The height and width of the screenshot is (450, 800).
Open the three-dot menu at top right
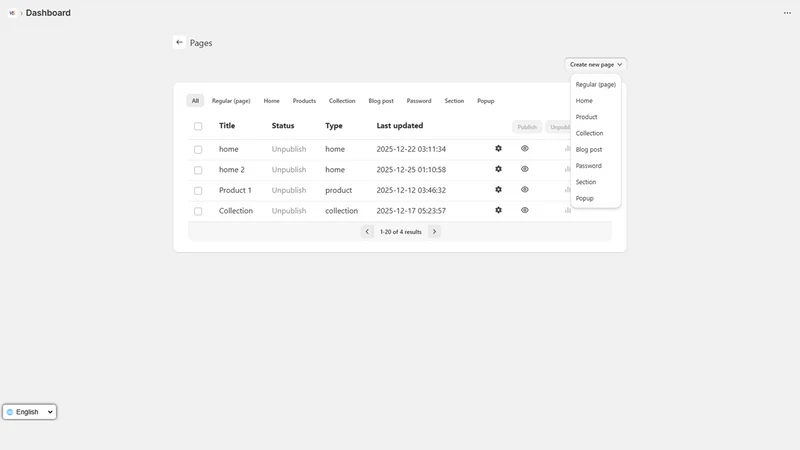[787, 13]
